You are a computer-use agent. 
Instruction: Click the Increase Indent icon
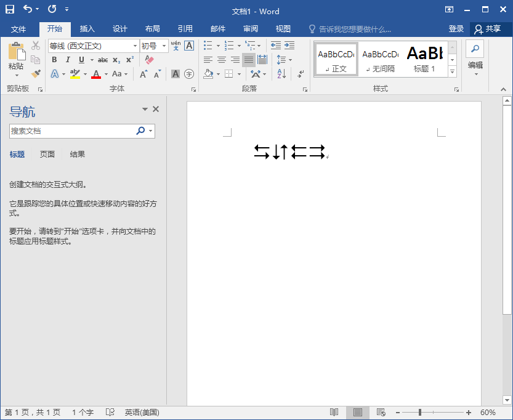289,46
